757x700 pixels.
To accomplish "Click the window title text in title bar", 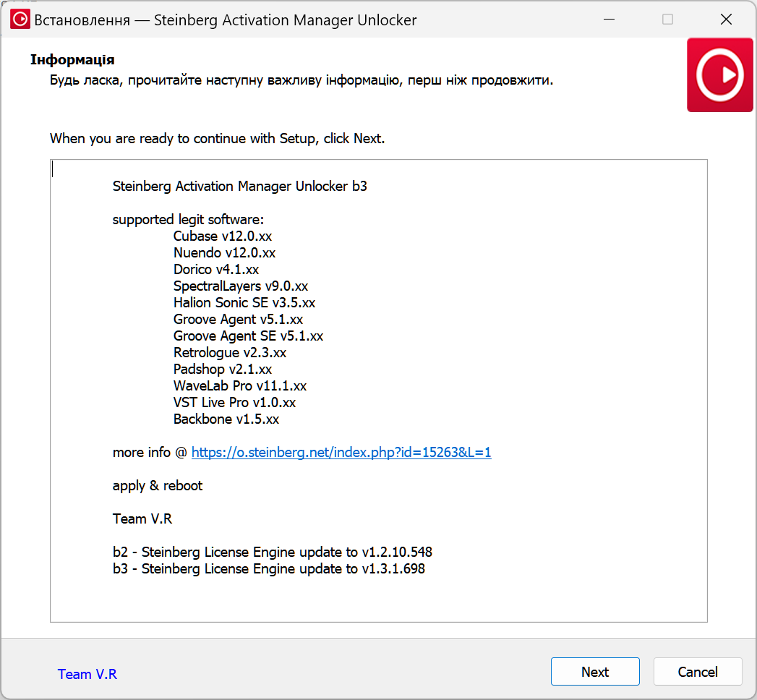I will coord(226,20).
